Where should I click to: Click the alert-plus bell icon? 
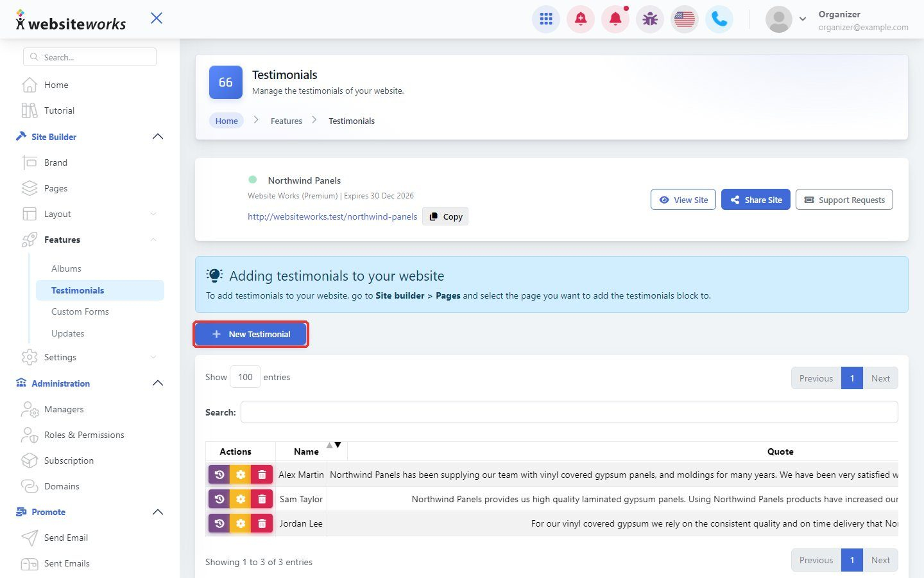(x=581, y=19)
